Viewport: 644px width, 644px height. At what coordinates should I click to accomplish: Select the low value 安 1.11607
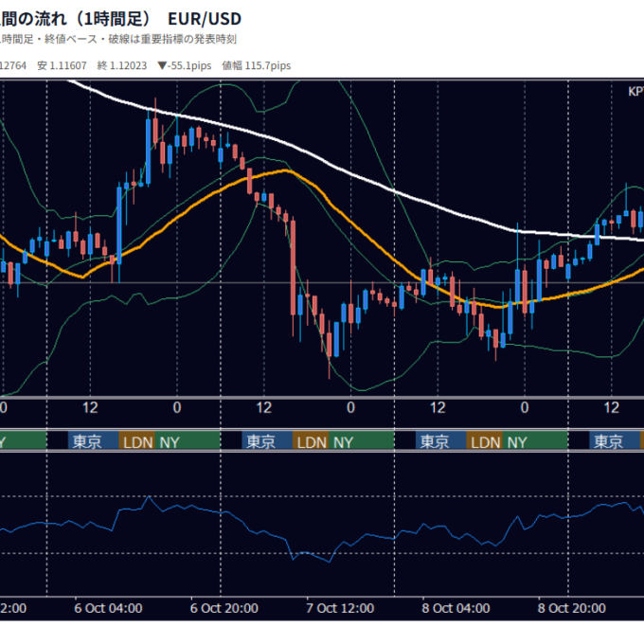pyautogui.click(x=62, y=65)
